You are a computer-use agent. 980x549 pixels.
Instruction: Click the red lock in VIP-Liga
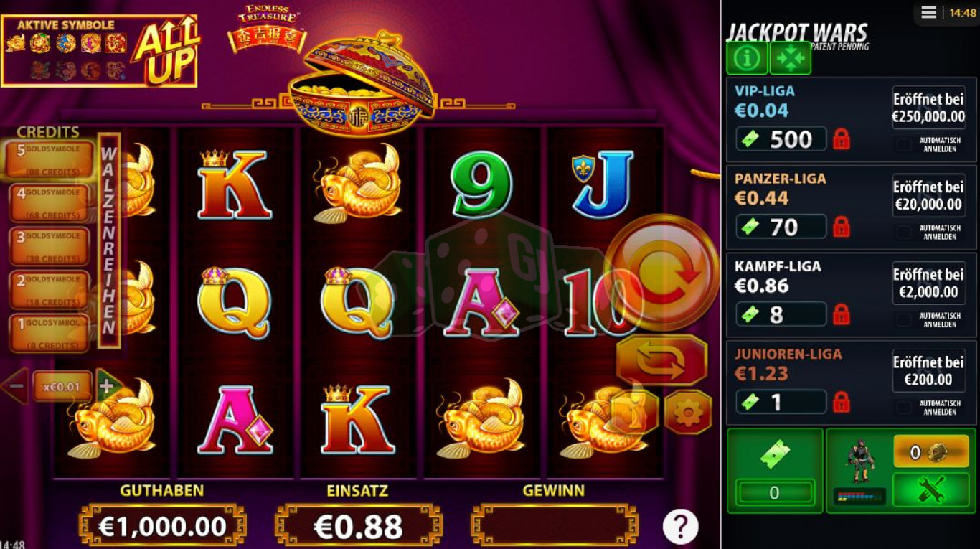point(842,139)
